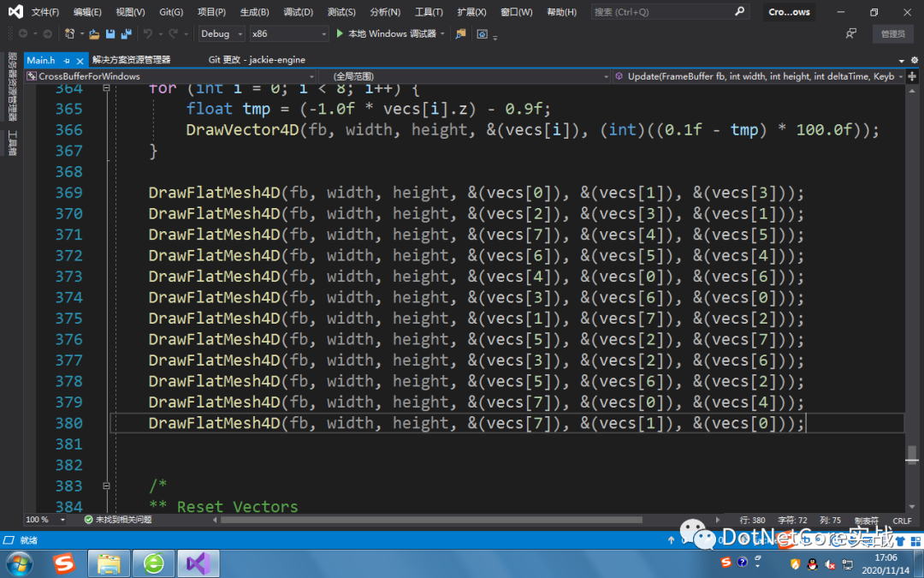This screenshot has width=924, height=578.
Task: Navigate backward with the back arrow icon
Action: click(21, 34)
